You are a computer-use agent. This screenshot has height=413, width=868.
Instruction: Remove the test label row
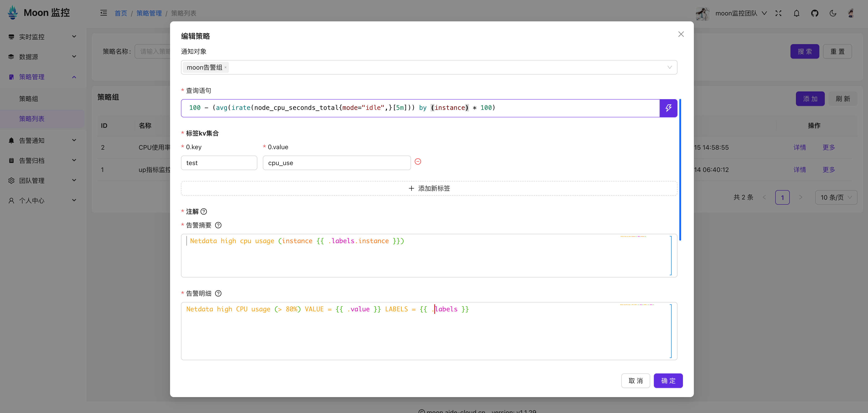tap(418, 161)
